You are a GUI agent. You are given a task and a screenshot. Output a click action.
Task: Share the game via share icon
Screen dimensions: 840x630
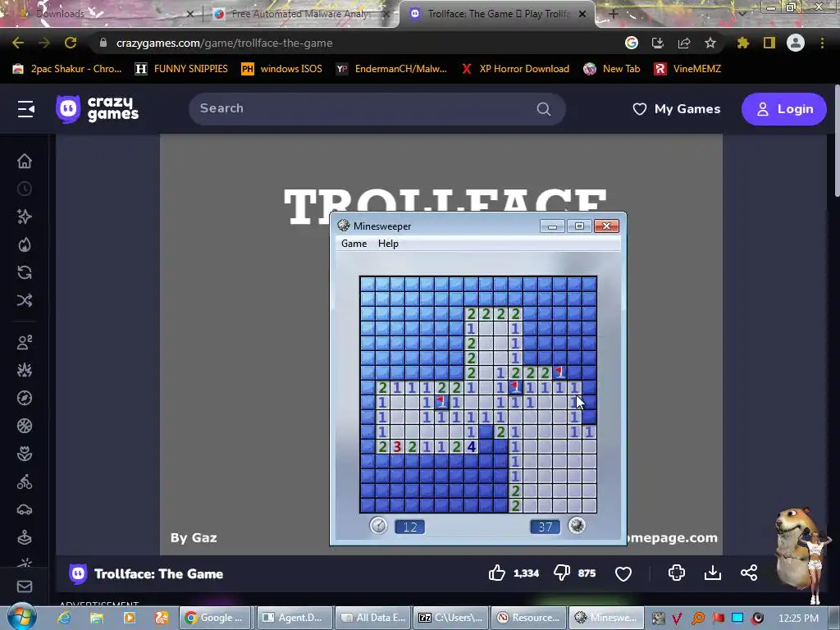[749, 573]
